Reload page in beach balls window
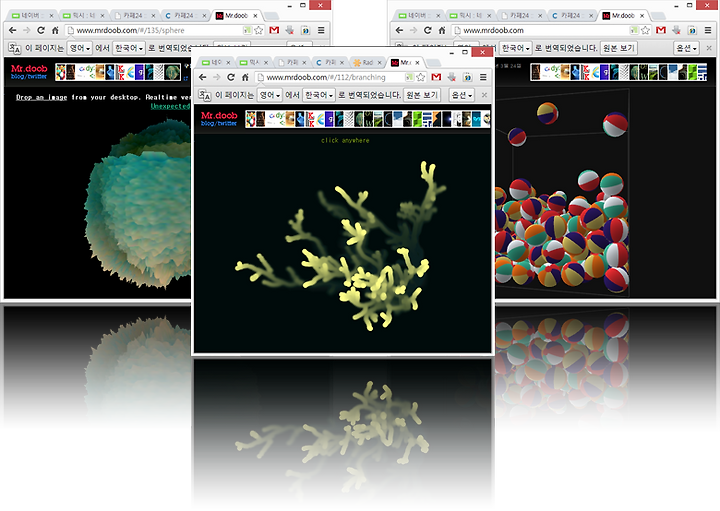720x511 pixels. coord(428,30)
